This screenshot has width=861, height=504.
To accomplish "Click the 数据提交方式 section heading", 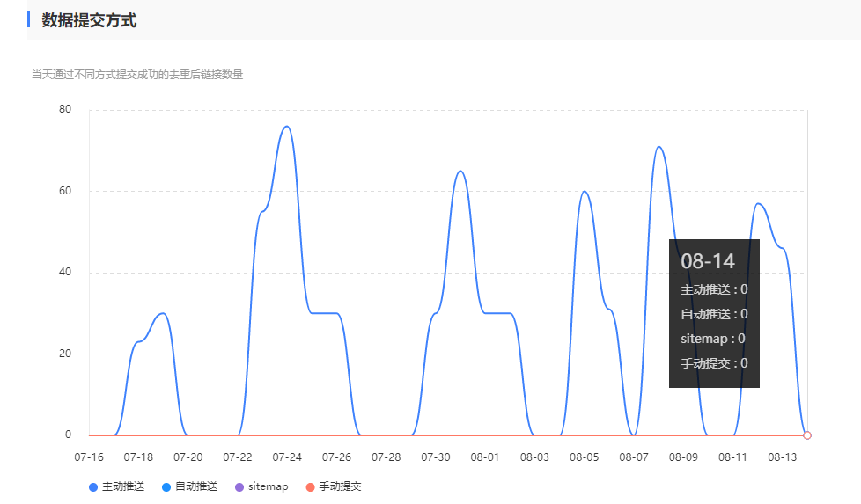I will point(89,20).
